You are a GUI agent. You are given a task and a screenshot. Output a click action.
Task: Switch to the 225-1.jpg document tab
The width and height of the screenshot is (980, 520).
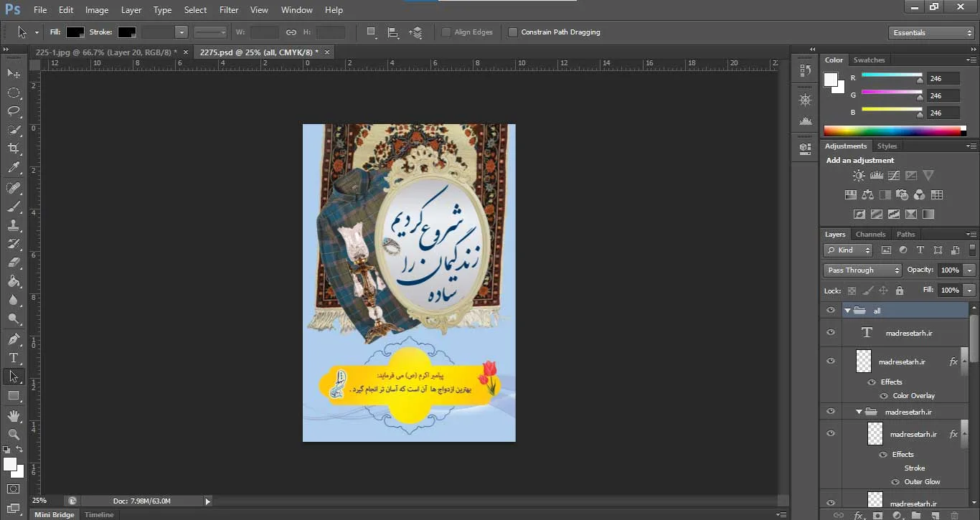pos(105,52)
